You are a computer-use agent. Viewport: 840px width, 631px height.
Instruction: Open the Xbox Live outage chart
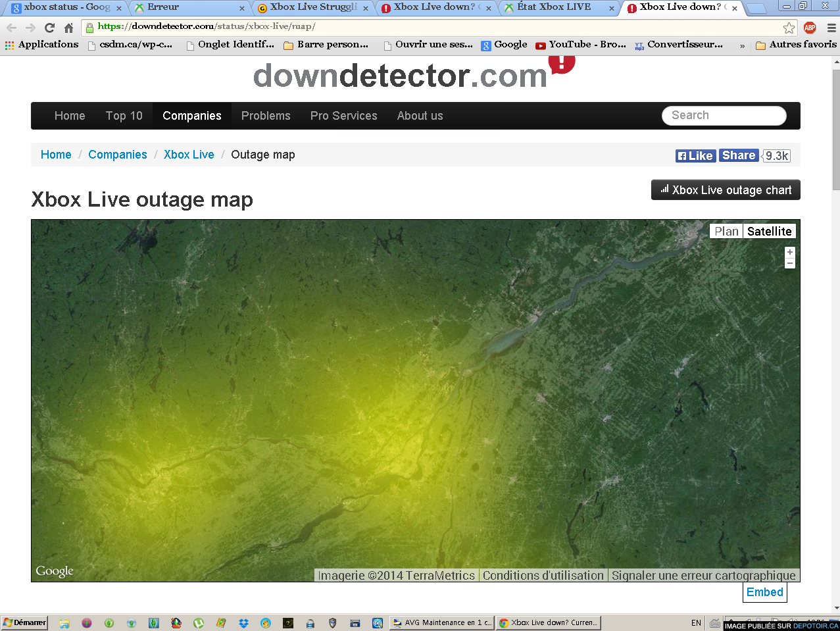tap(726, 190)
